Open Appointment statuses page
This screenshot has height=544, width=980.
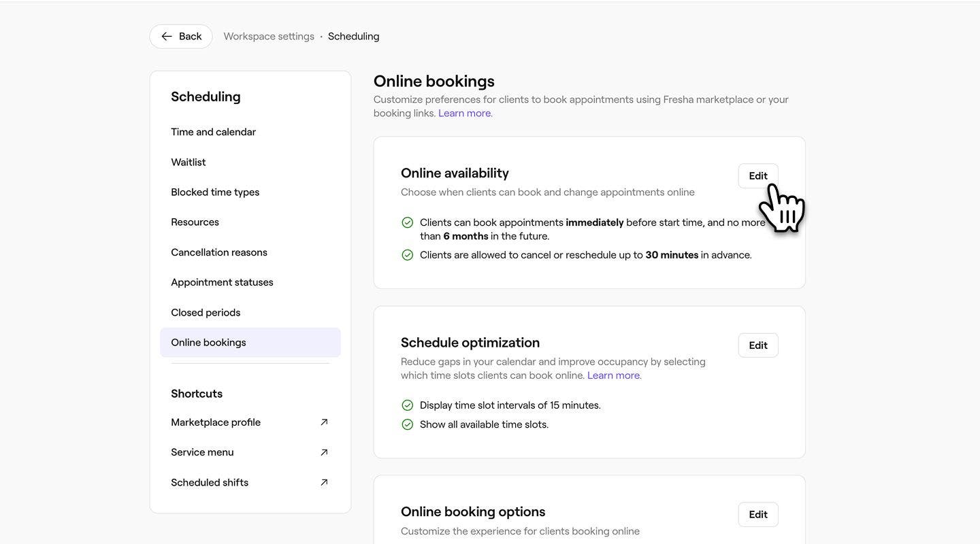tap(222, 282)
